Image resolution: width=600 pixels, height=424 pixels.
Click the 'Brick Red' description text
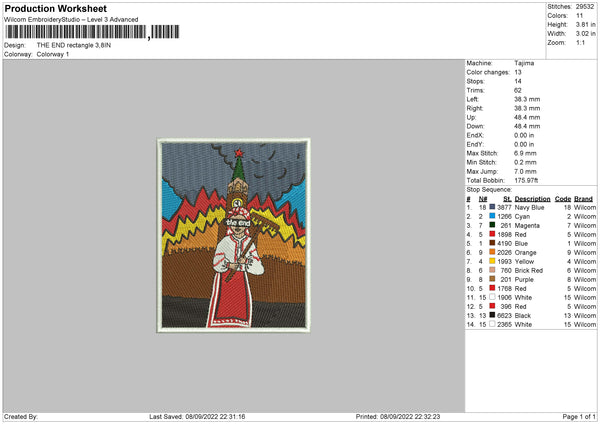(529, 271)
